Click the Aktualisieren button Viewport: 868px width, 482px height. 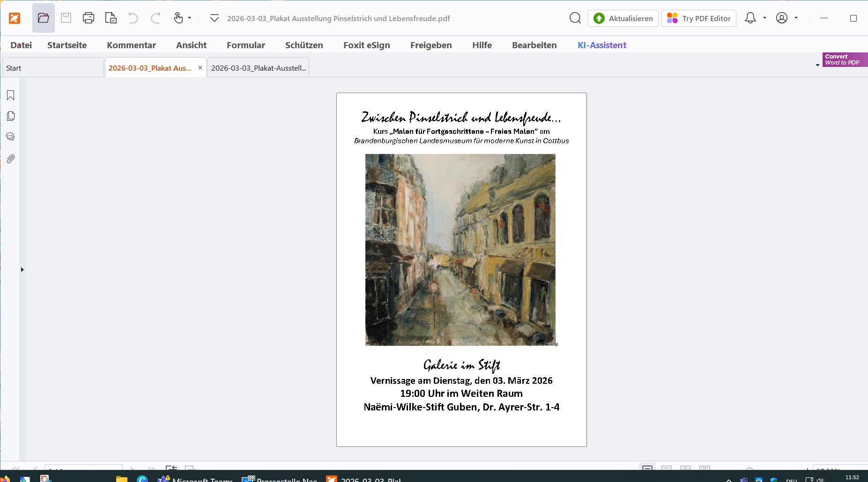click(x=623, y=18)
